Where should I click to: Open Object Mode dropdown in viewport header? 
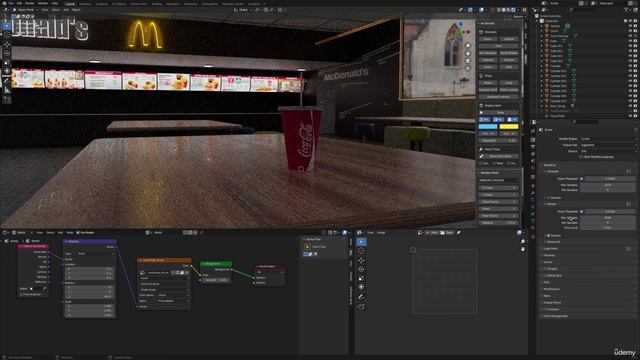tap(26, 10)
